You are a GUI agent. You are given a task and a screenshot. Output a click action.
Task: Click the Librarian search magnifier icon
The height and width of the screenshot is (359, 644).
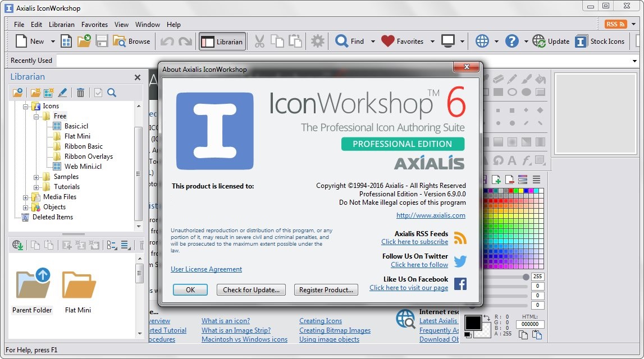(112, 93)
